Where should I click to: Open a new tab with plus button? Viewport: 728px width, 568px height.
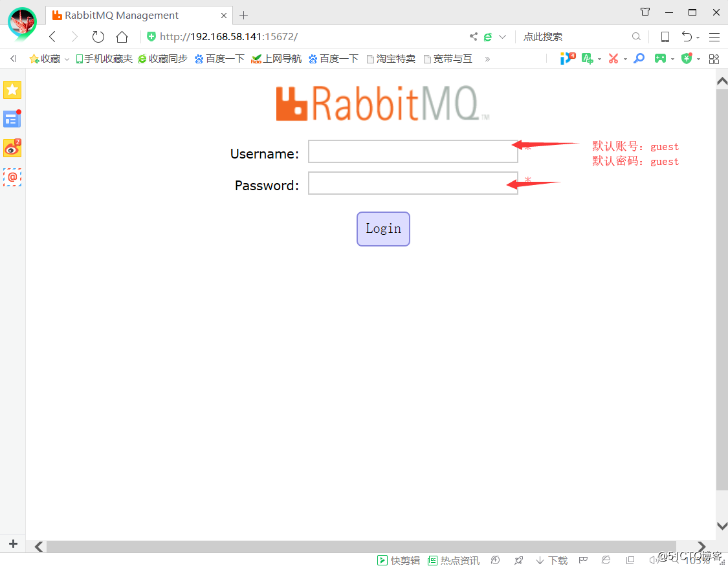pos(244,16)
